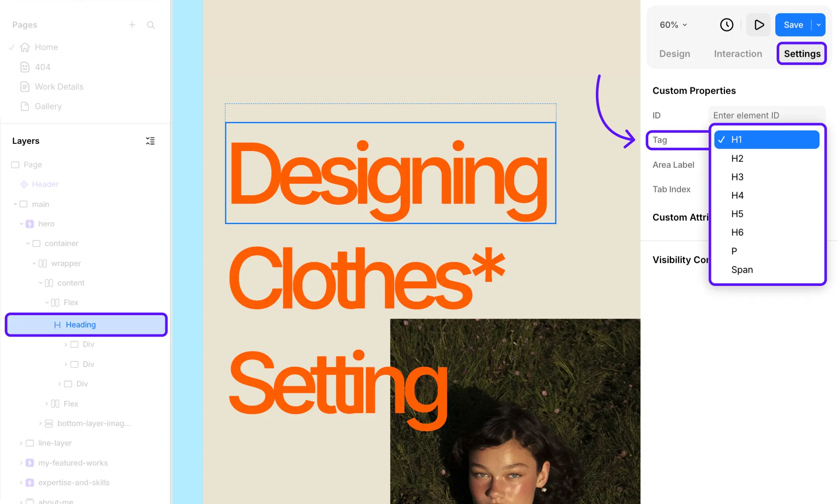Open the pages search icon
The height and width of the screenshot is (504, 838).
(x=151, y=25)
